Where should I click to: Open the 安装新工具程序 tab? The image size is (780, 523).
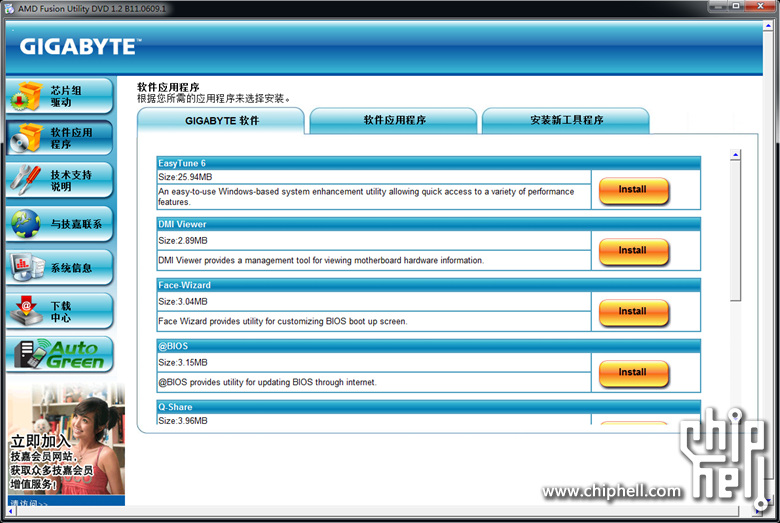click(x=566, y=120)
